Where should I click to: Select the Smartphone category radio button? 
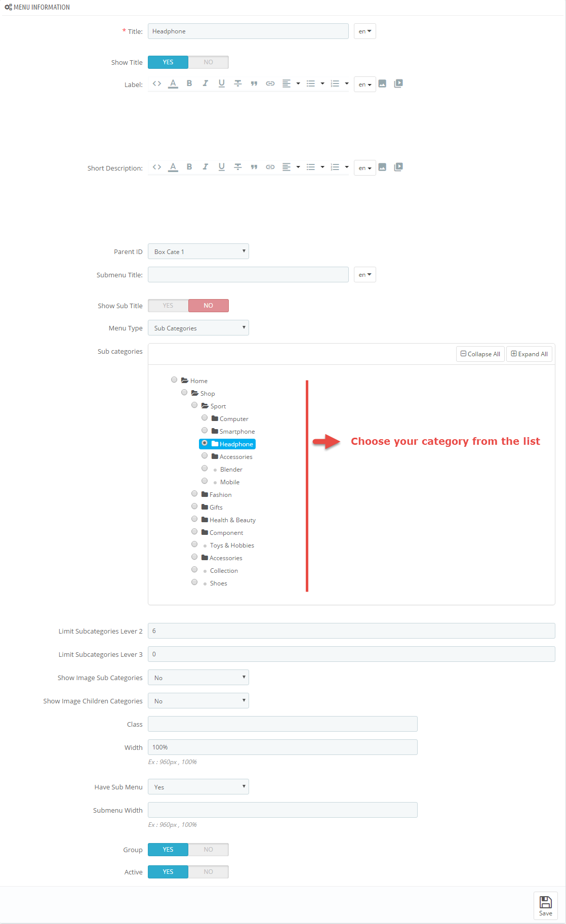coord(205,431)
